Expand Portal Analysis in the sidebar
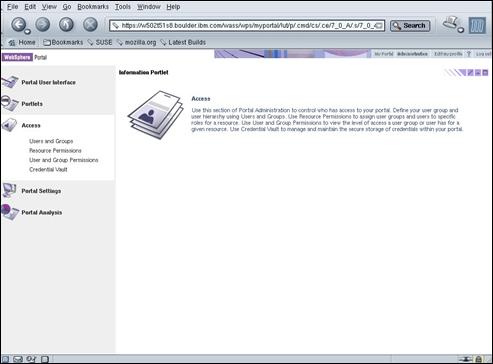Screen dimensions: 493x364 pyautogui.click(x=42, y=213)
